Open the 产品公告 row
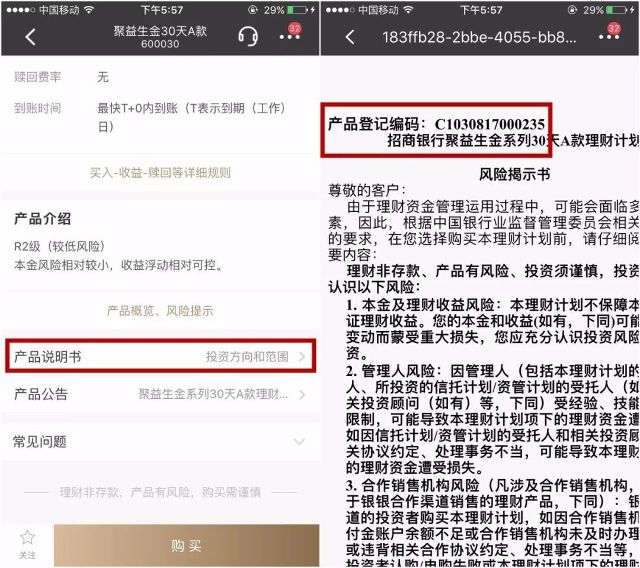 160,394
